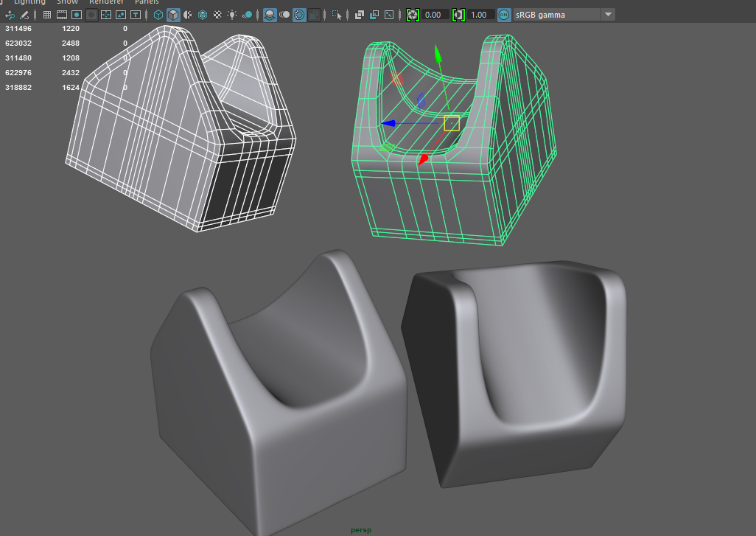
Task: Grab the blue Z-axis manipulator arrow
Action: pyautogui.click(x=388, y=124)
